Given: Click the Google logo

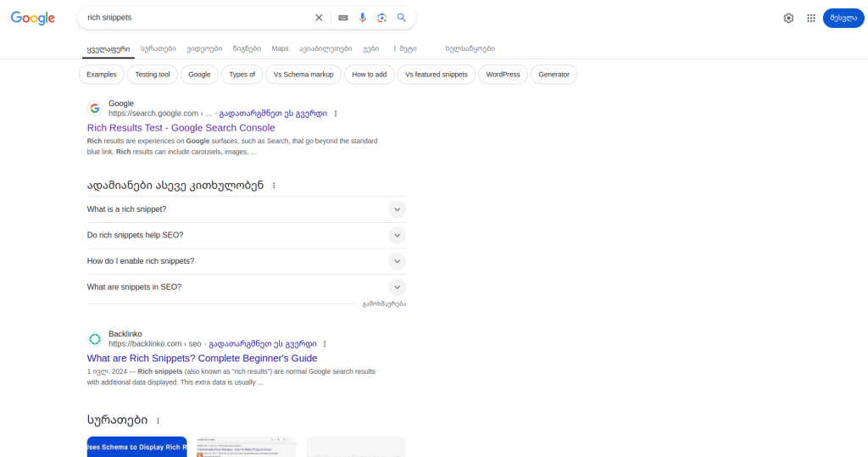Looking at the screenshot, I should pos(33,18).
